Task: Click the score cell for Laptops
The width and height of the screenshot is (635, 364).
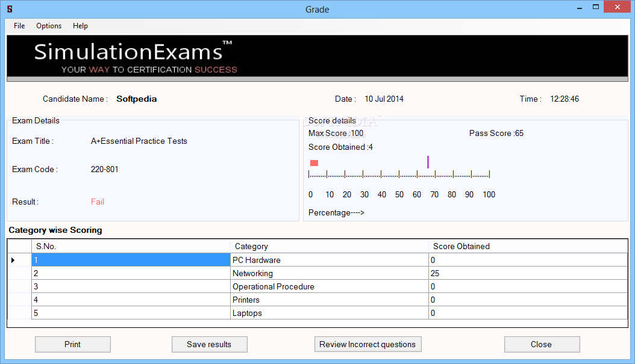Action: point(528,313)
